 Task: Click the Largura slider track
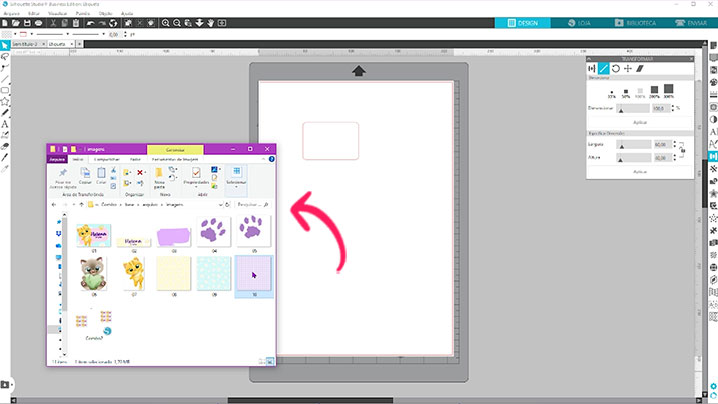[x=634, y=145]
